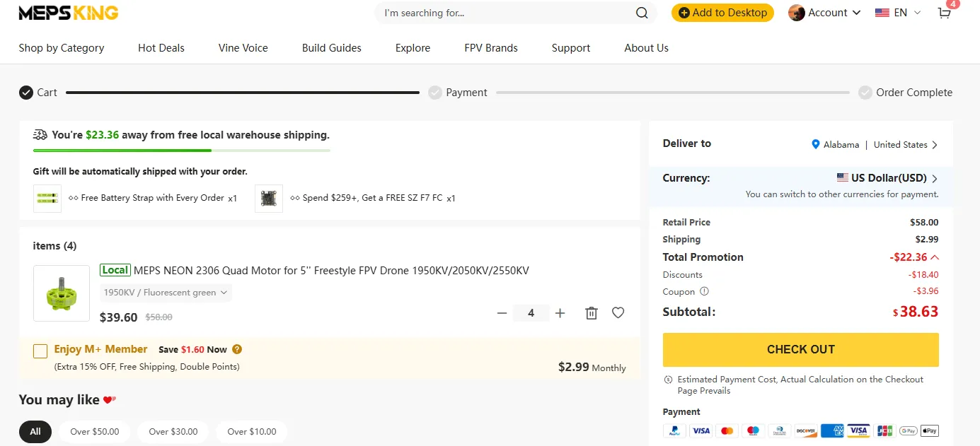This screenshot has width=980, height=446.
Task: Select the Over $50.00 filter
Action: click(95, 431)
